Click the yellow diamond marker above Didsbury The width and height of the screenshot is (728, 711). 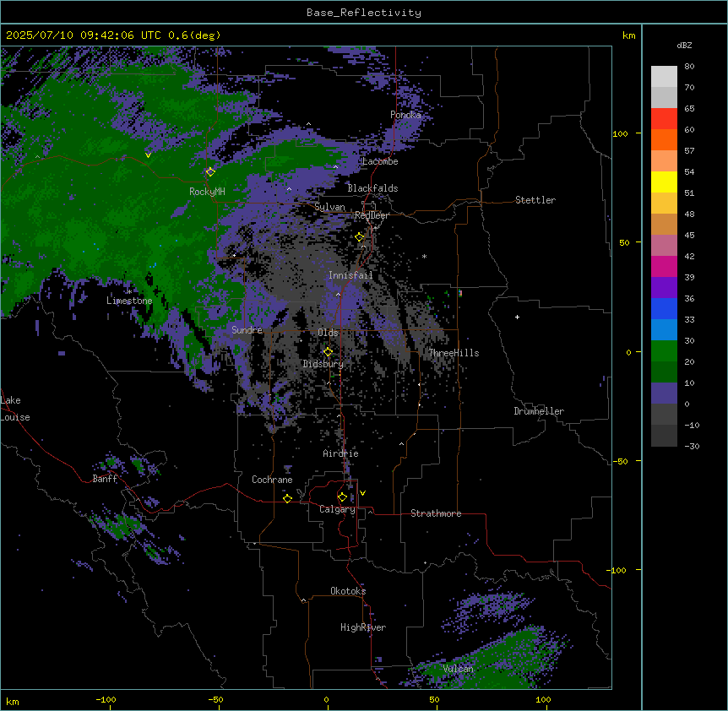point(328,352)
